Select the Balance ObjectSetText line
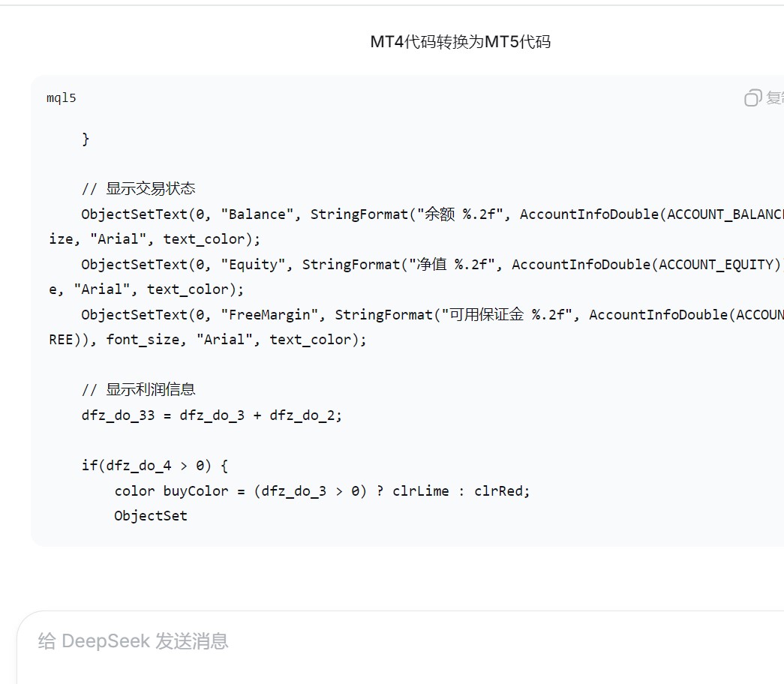This screenshot has width=784, height=684. click(300, 214)
